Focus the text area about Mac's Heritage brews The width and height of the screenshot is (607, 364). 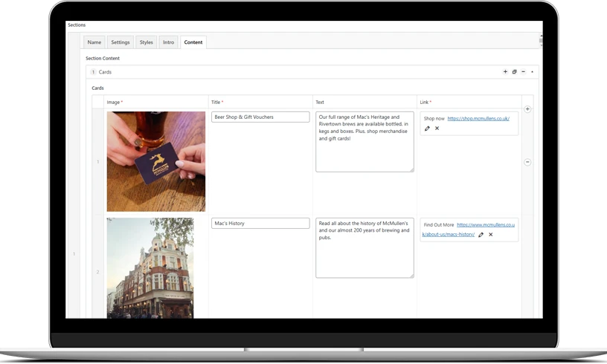click(x=364, y=142)
